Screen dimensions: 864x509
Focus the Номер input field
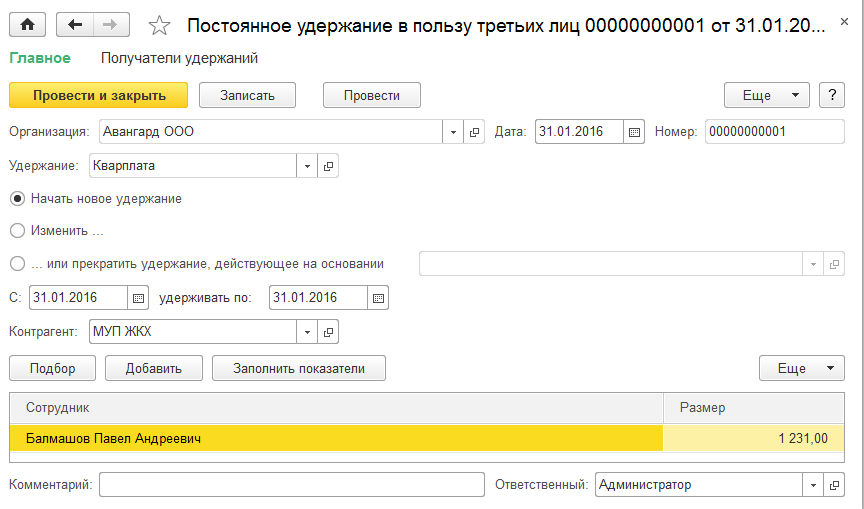tap(775, 132)
